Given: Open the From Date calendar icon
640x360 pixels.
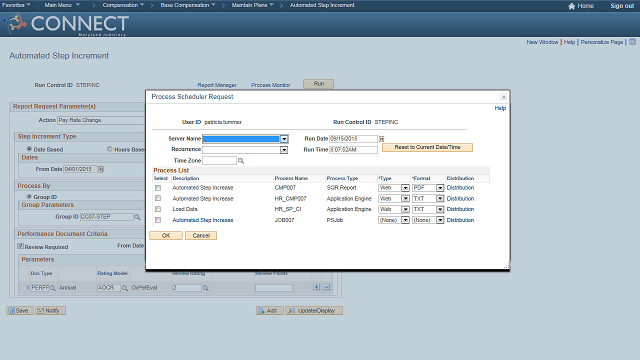Looking at the screenshot, I should pyautogui.click(x=101, y=169).
